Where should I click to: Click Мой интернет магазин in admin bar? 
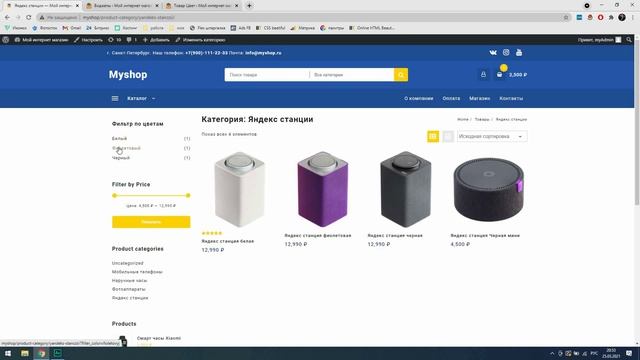(41, 40)
